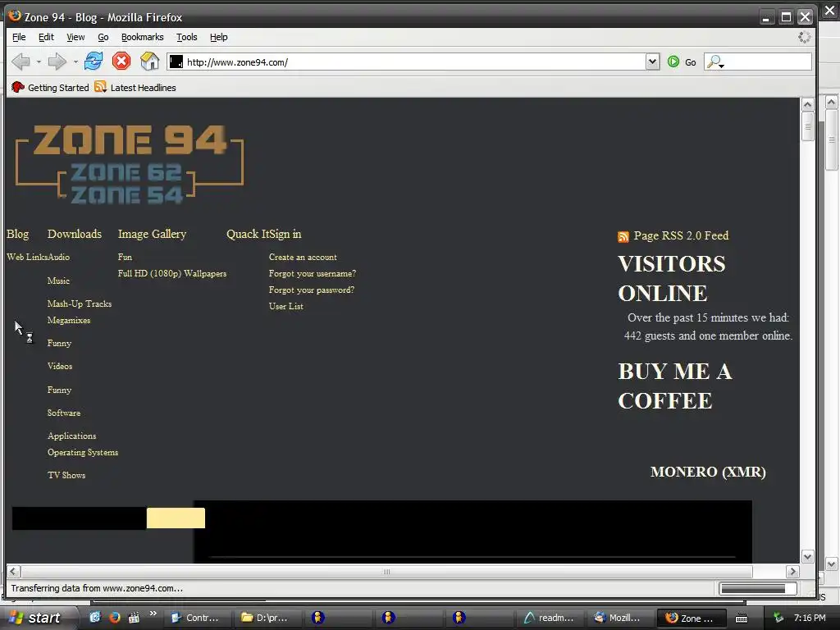Click the Firefox quick launch icon
The height and width of the screenshot is (630, 840).
[x=115, y=617]
